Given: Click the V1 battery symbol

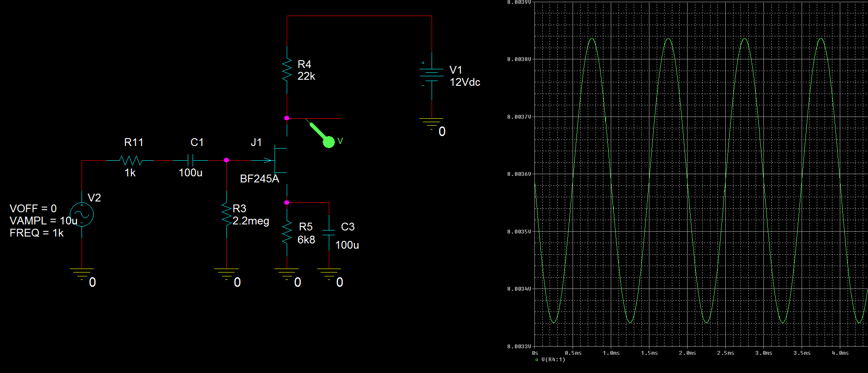Looking at the screenshot, I should (x=431, y=75).
